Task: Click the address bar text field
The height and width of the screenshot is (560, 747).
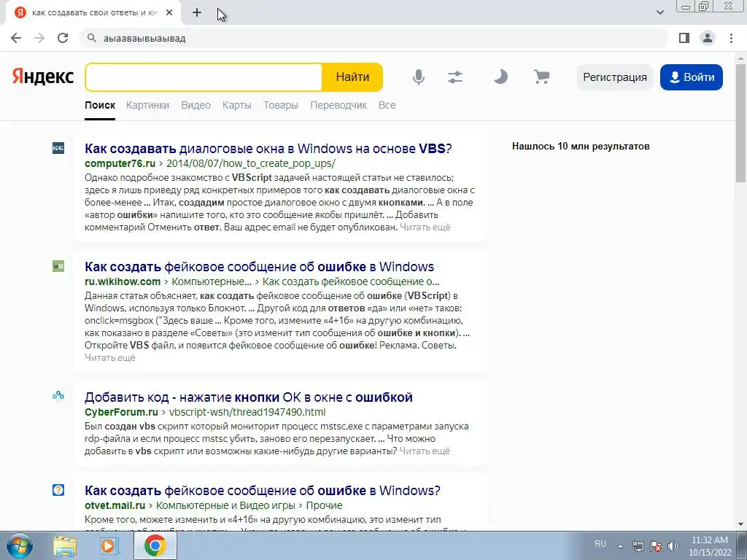Action: click(373, 38)
